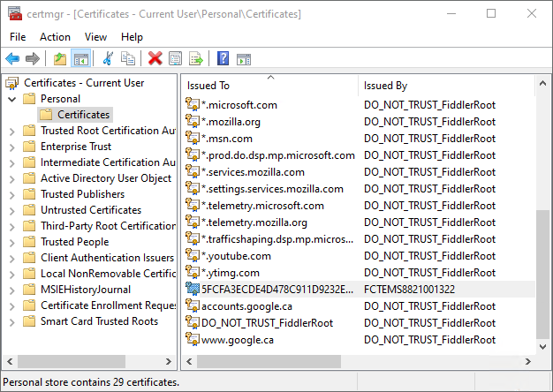
Task: Open Properties from the toolbar
Action: click(x=176, y=59)
